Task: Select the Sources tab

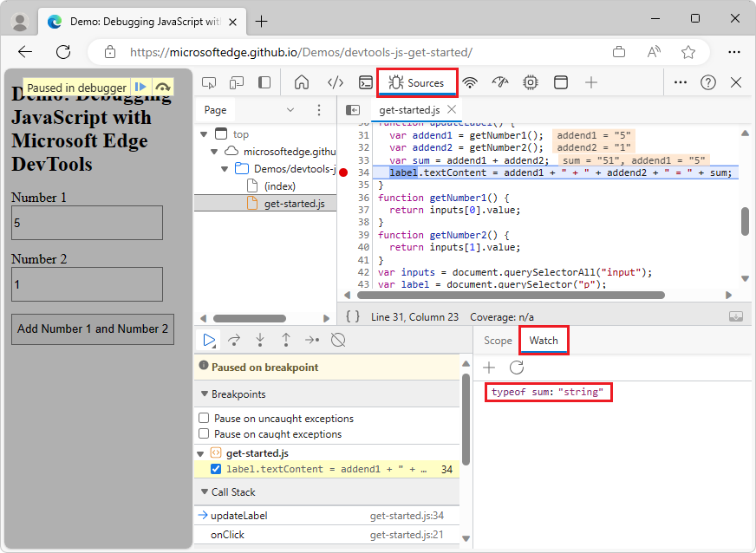Action: [416, 83]
